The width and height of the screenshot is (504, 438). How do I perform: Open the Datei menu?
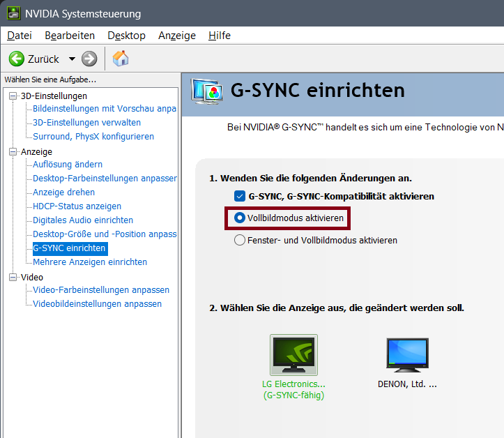20,36
